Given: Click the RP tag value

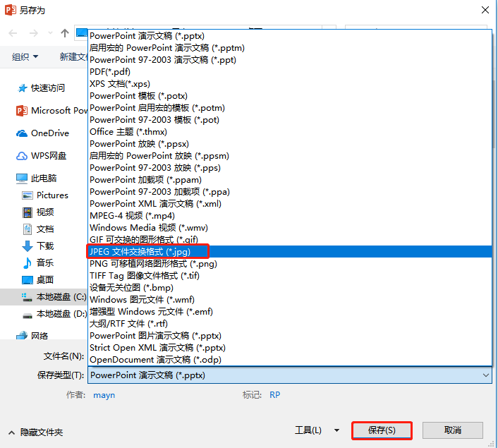Looking at the screenshot, I should [274, 395].
